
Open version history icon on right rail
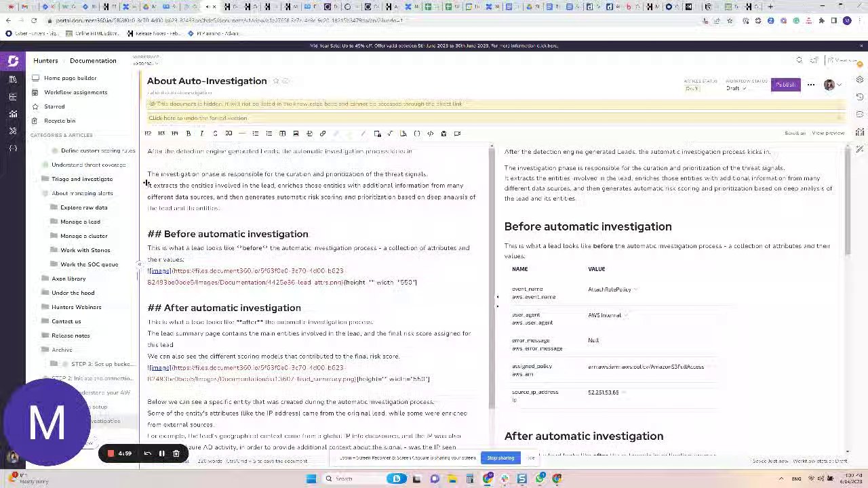(x=860, y=97)
